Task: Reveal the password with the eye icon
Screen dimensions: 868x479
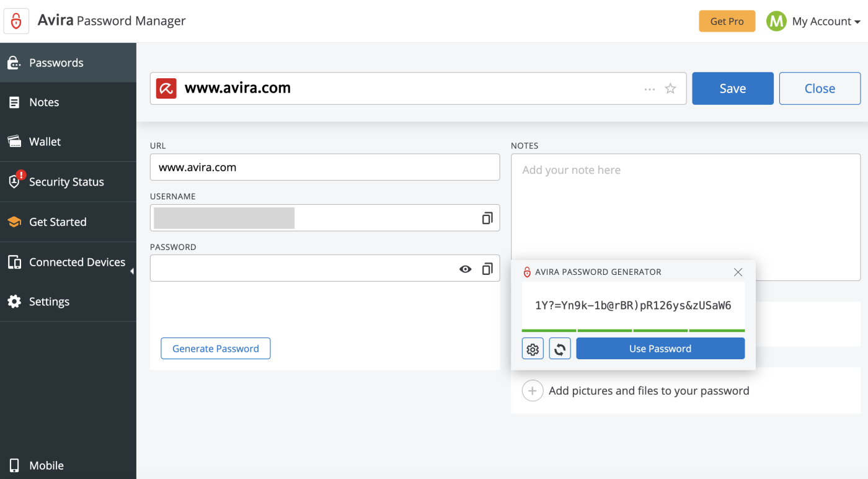Action: [x=466, y=268]
